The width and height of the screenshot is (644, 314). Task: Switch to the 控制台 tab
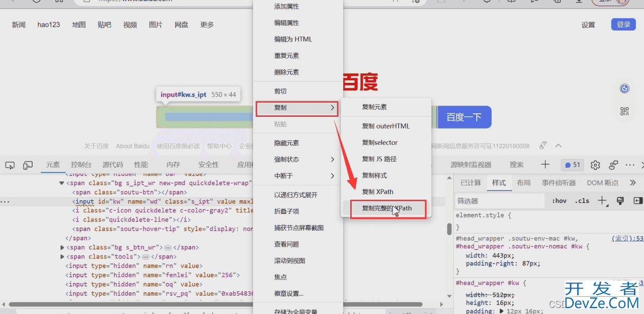(x=81, y=165)
